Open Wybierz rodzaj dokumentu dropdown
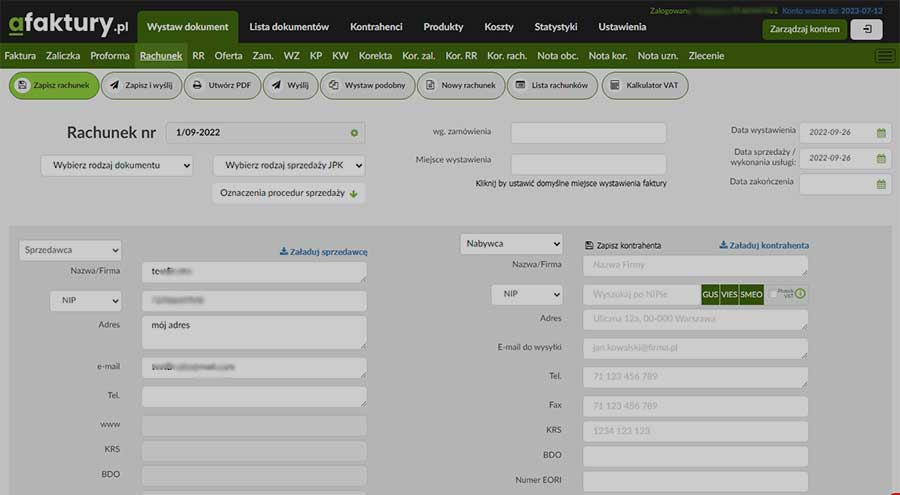The height and width of the screenshot is (495, 900). tap(116, 165)
